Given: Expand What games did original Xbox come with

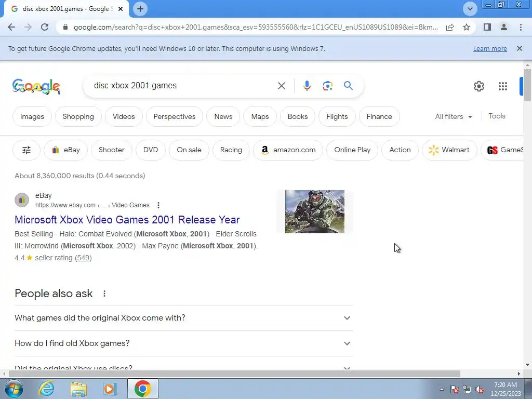Looking at the screenshot, I should (184, 318).
